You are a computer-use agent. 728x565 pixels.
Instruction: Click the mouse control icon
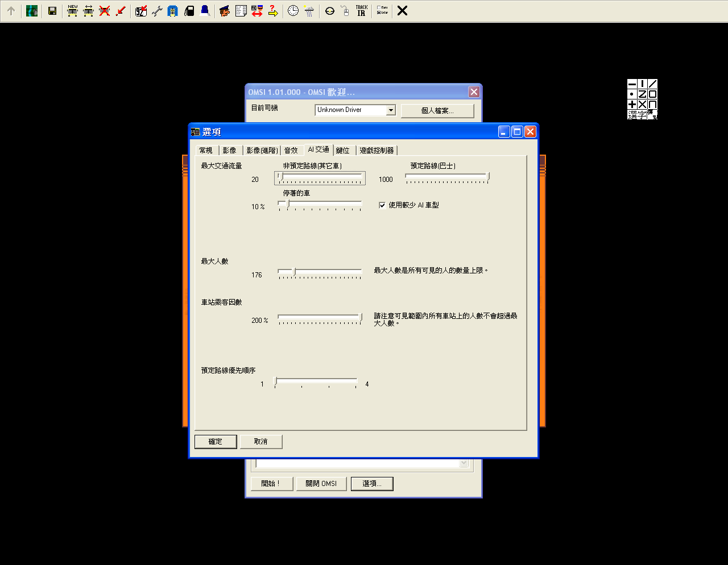tap(345, 11)
